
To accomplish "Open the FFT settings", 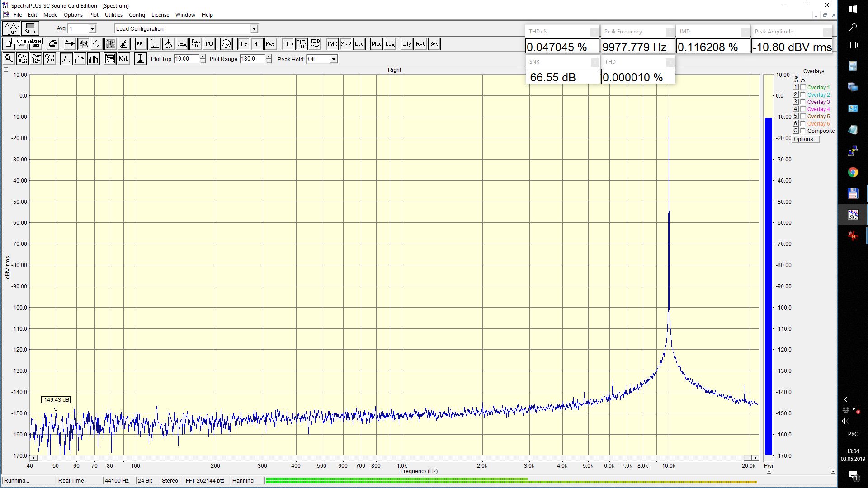I will (x=141, y=44).
